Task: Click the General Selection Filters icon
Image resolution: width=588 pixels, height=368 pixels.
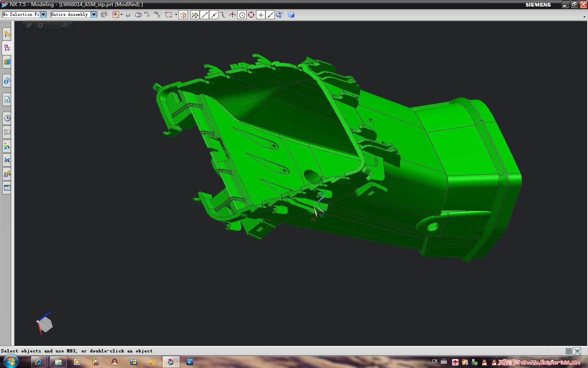Action: [105, 15]
